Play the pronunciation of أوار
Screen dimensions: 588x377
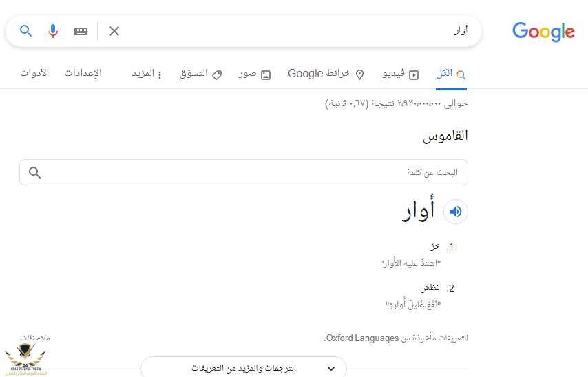point(455,212)
